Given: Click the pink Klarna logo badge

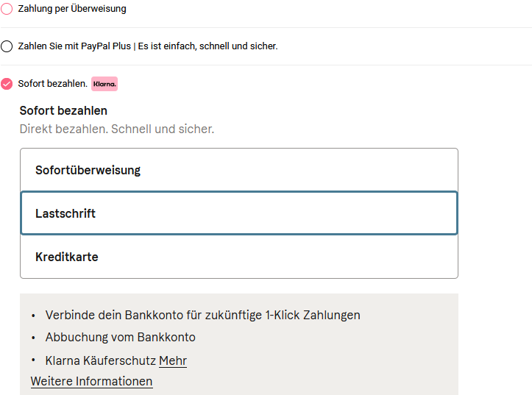Looking at the screenshot, I should point(104,84).
